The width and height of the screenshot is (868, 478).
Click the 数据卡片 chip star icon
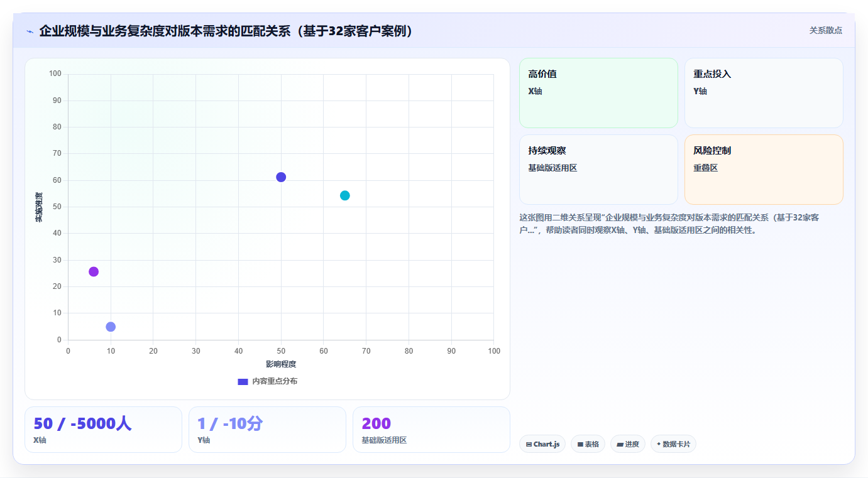pos(659,444)
